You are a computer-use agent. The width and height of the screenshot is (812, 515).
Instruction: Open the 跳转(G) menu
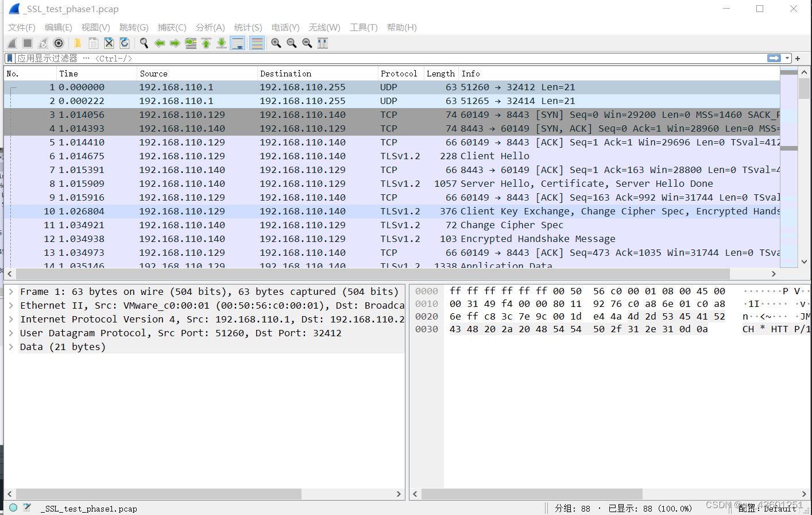click(x=134, y=27)
